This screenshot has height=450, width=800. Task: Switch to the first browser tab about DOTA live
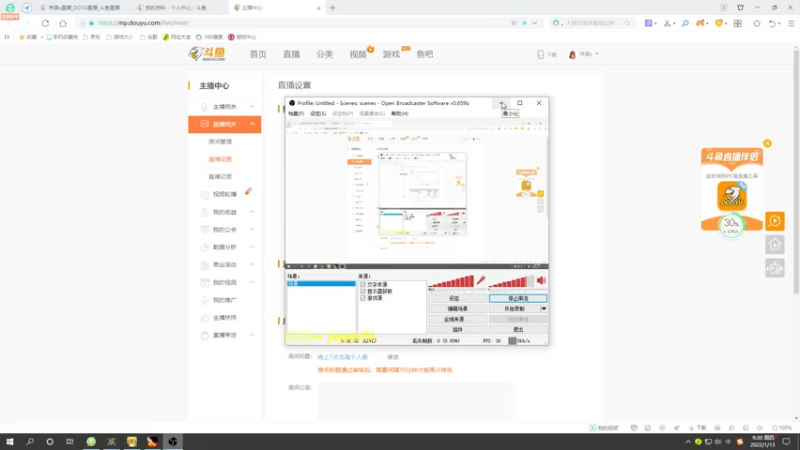click(x=82, y=8)
